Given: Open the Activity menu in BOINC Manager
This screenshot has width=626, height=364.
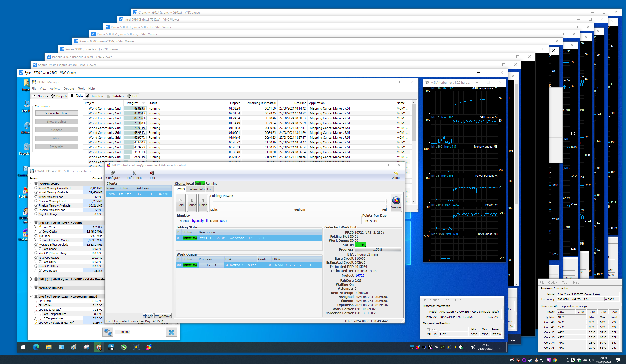Looking at the screenshot, I should click(55, 89).
